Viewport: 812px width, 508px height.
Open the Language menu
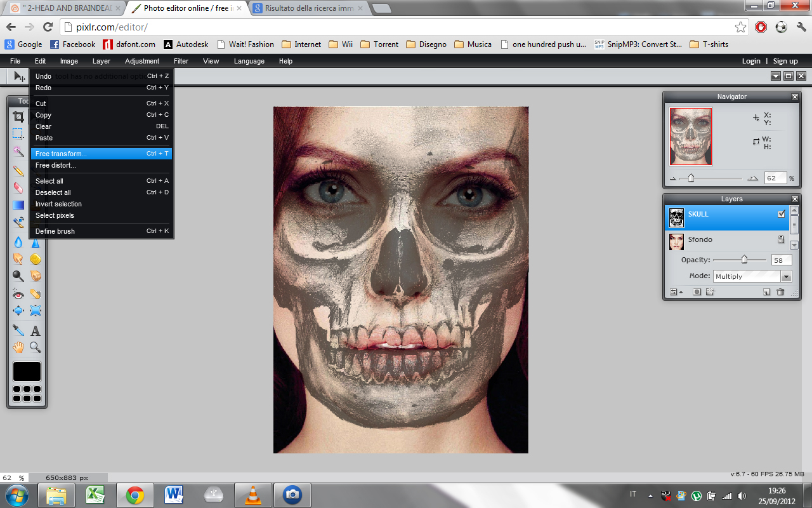249,61
